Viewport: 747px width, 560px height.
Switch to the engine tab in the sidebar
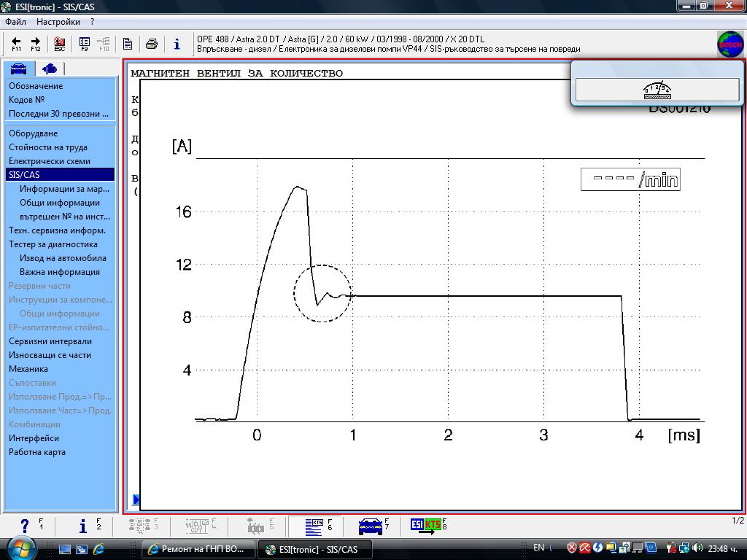pyautogui.click(x=50, y=69)
